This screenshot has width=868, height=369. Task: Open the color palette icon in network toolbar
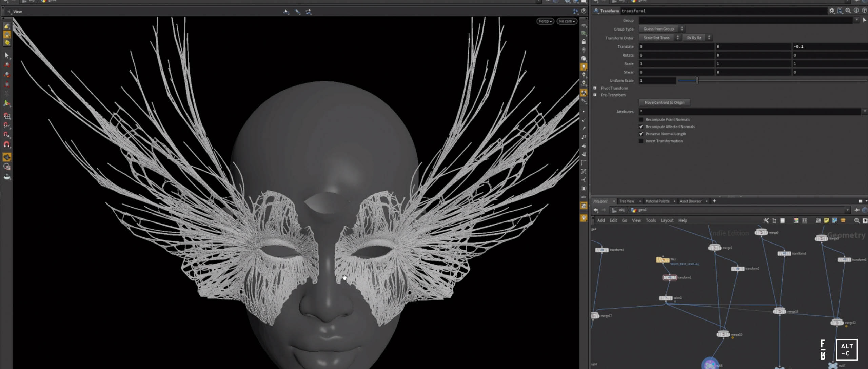(x=796, y=220)
